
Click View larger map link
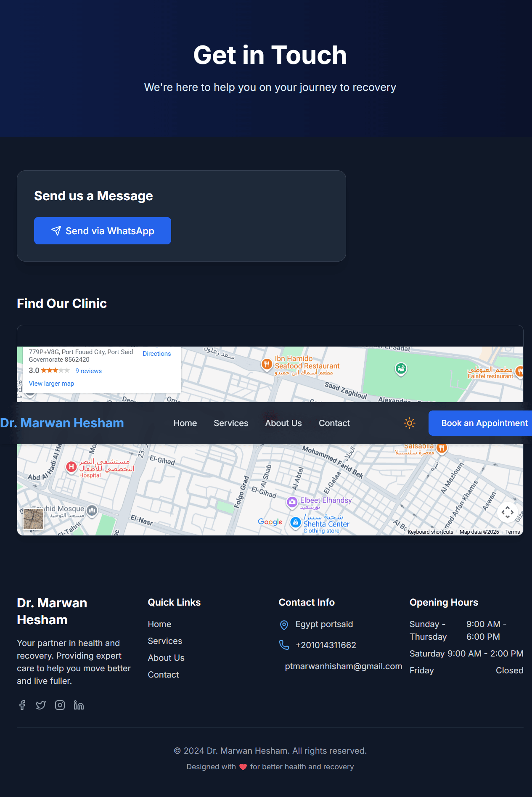point(51,384)
